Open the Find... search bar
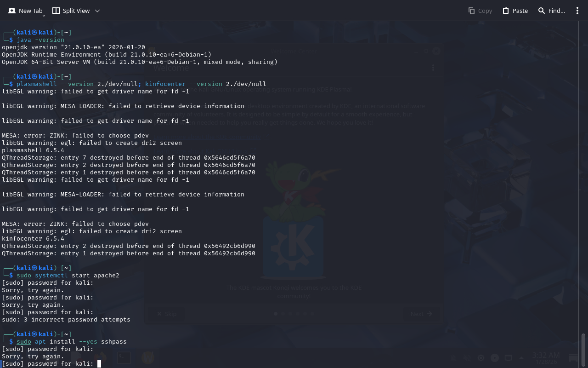 click(x=556, y=11)
